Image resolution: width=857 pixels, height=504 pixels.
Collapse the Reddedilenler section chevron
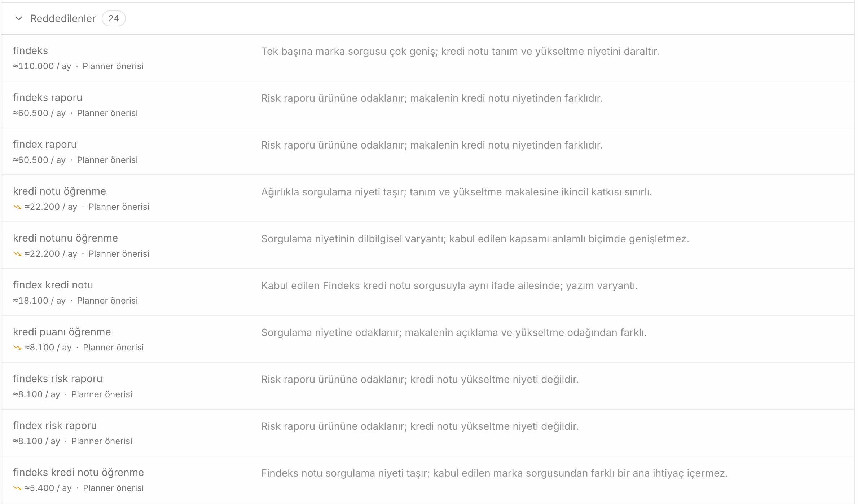pos(19,18)
